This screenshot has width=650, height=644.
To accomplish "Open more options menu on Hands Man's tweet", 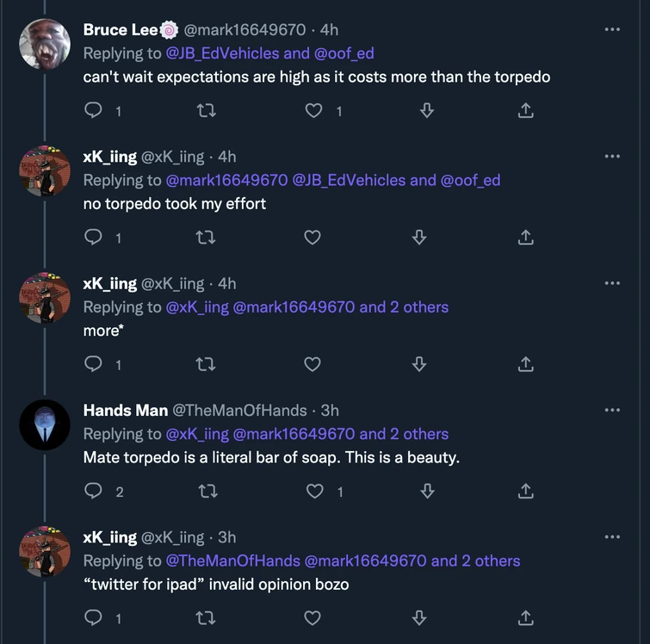I will (612, 410).
